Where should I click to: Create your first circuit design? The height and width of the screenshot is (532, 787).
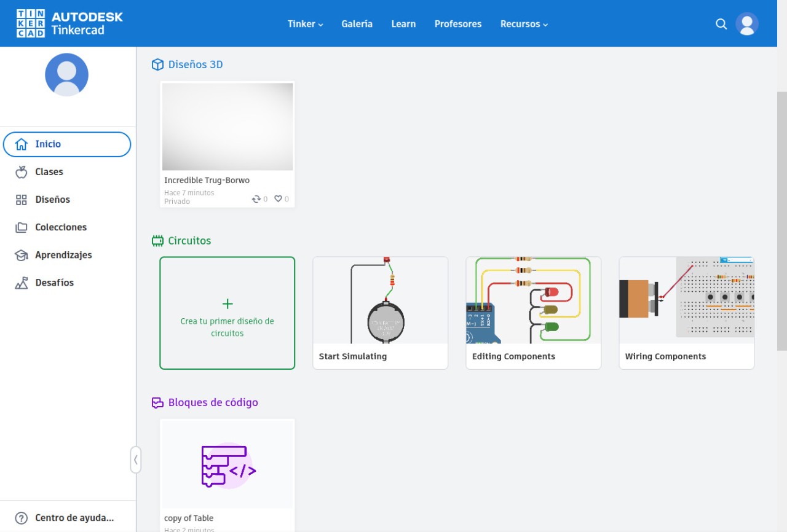[x=227, y=313]
